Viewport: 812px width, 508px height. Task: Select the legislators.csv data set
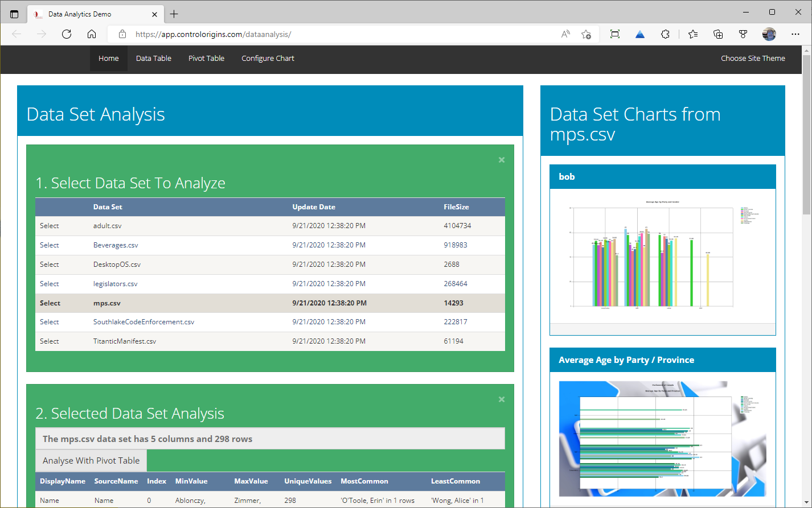coord(49,283)
